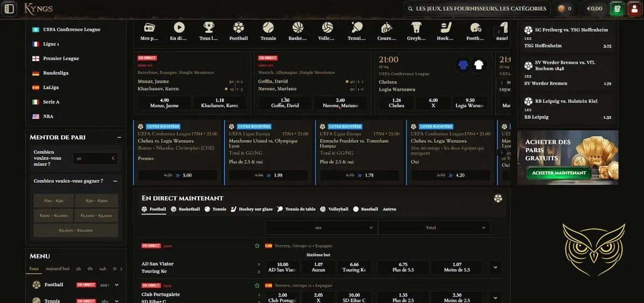Click the search magnifier icon
Viewport: 644px width, 303px height.
tap(410, 9)
